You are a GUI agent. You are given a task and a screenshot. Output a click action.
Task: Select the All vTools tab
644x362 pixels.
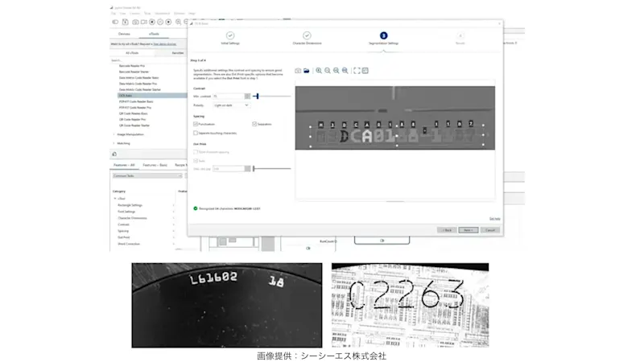tap(132, 53)
